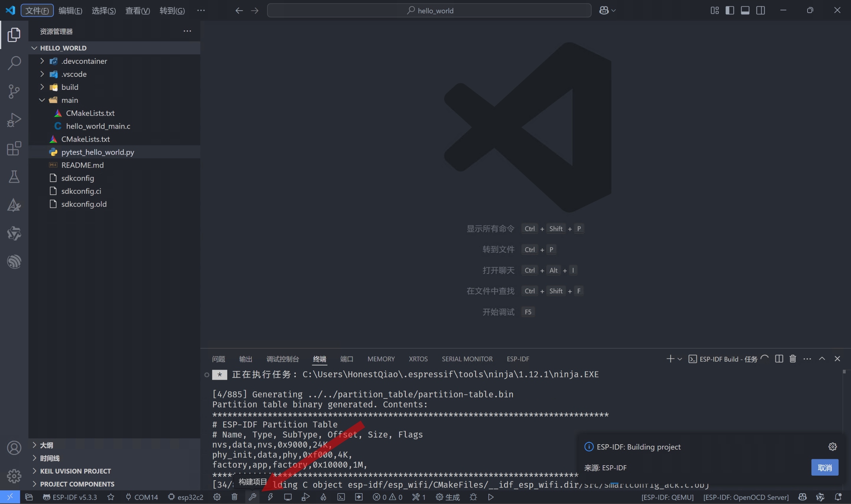Toggle the secondary sidebar layout icon
The image size is (851, 504).
(x=761, y=11)
